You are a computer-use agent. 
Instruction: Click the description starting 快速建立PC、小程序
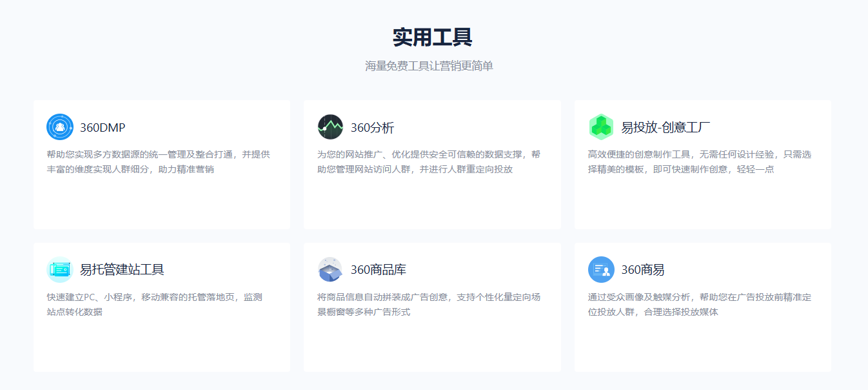point(154,305)
